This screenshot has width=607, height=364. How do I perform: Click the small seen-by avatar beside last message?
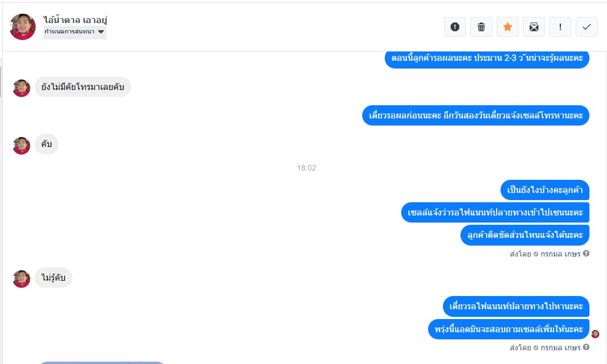point(595,334)
